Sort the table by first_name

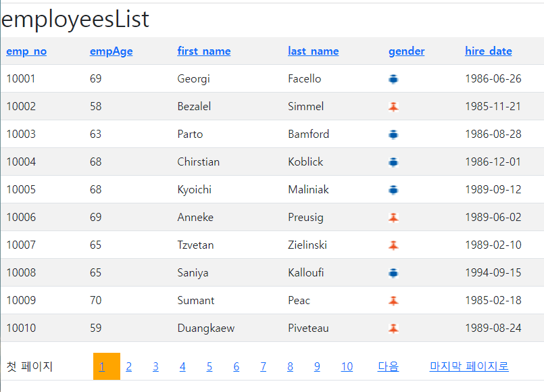pyautogui.click(x=204, y=51)
